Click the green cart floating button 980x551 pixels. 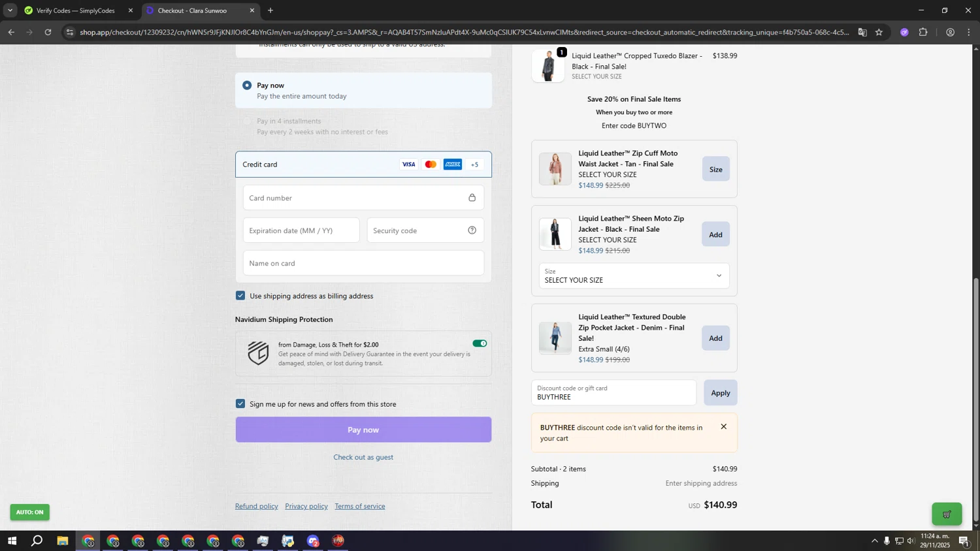point(947,514)
